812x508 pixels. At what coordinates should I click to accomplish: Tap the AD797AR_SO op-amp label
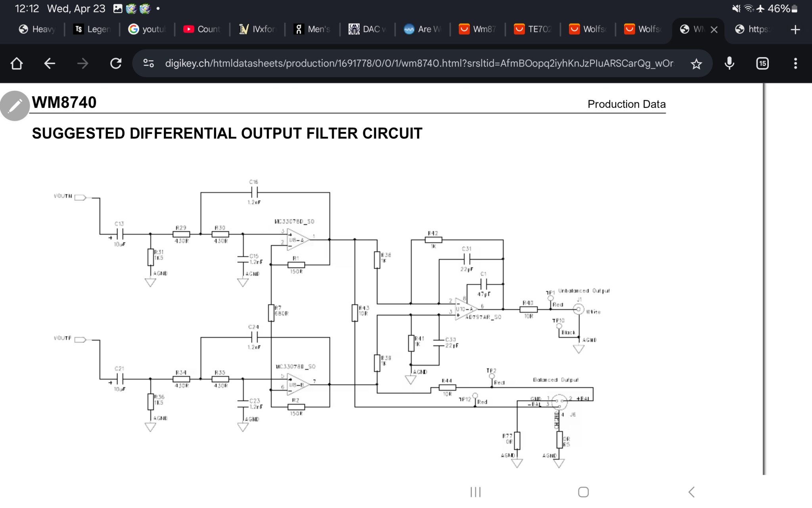483,317
